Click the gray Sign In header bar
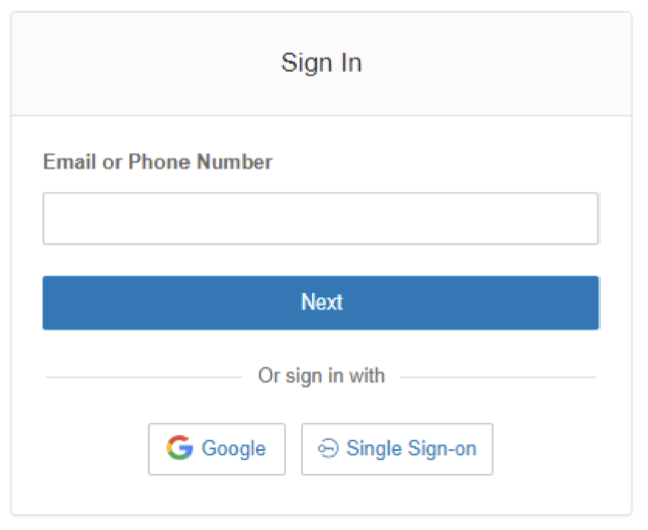 [x=322, y=64]
